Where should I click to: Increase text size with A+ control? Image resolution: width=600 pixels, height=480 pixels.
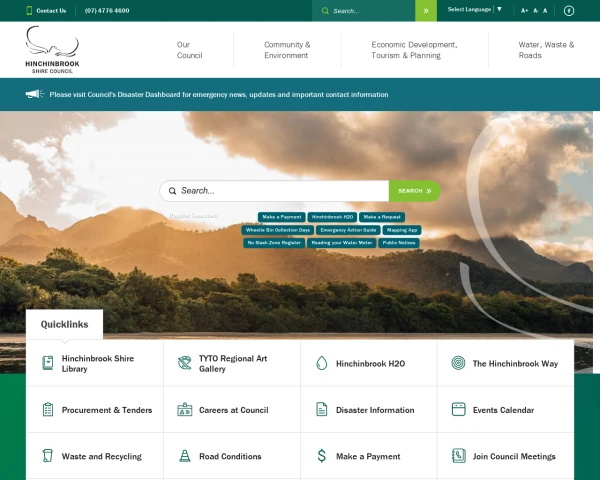point(524,11)
